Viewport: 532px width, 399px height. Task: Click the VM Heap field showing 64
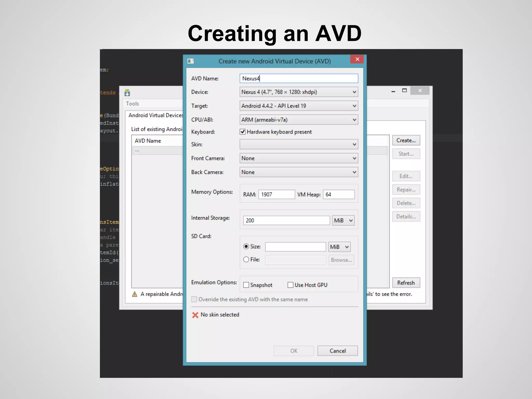pos(339,195)
